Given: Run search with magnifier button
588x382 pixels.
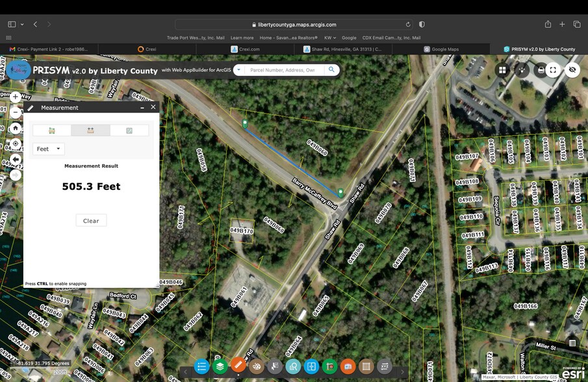Looking at the screenshot, I should [331, 70].
